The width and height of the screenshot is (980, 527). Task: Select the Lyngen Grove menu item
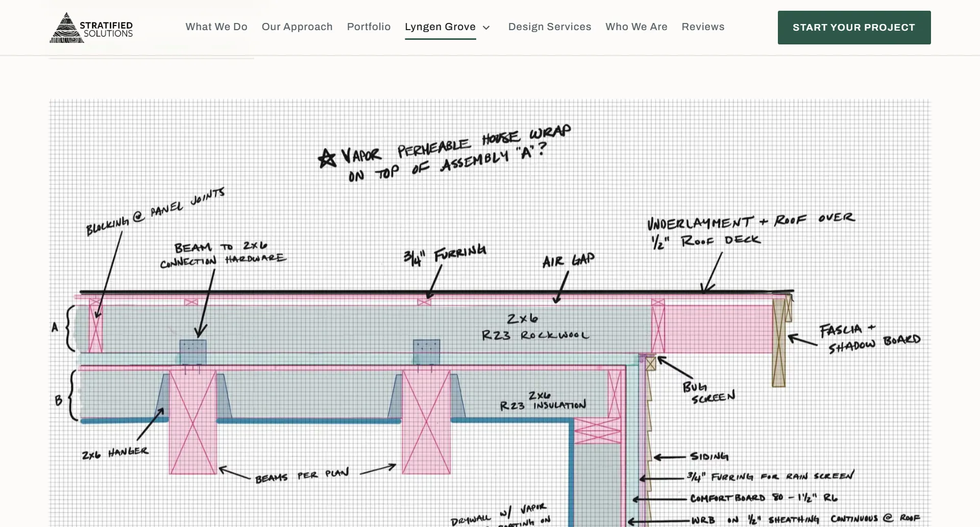tap(440, 27)
